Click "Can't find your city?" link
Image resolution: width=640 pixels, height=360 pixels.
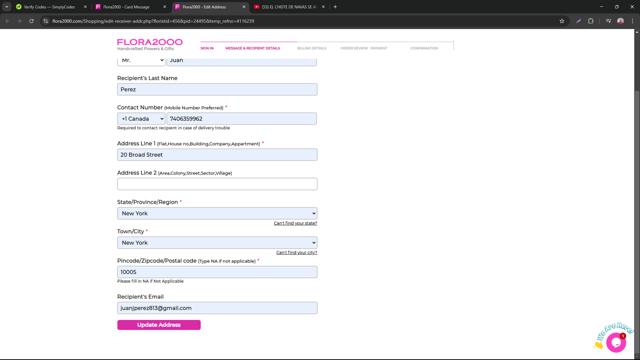296,253
